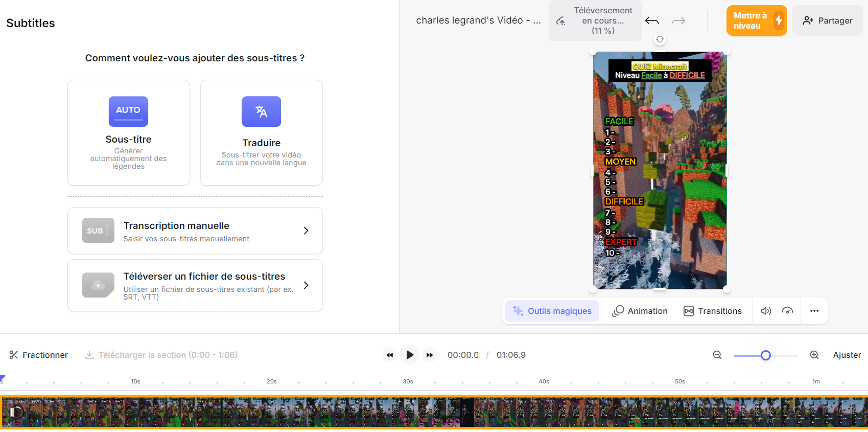868x432 pixels.
Task: Open the Animation options
Action: point(640,311)
